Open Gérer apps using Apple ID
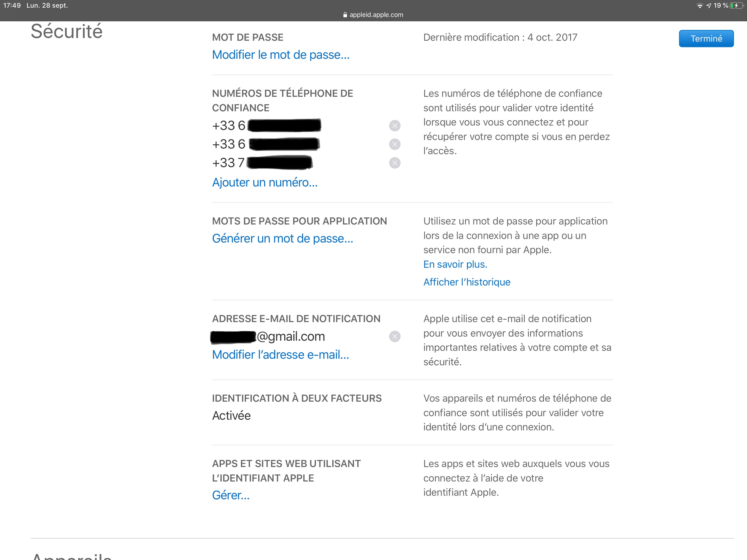 pos(231,495)
